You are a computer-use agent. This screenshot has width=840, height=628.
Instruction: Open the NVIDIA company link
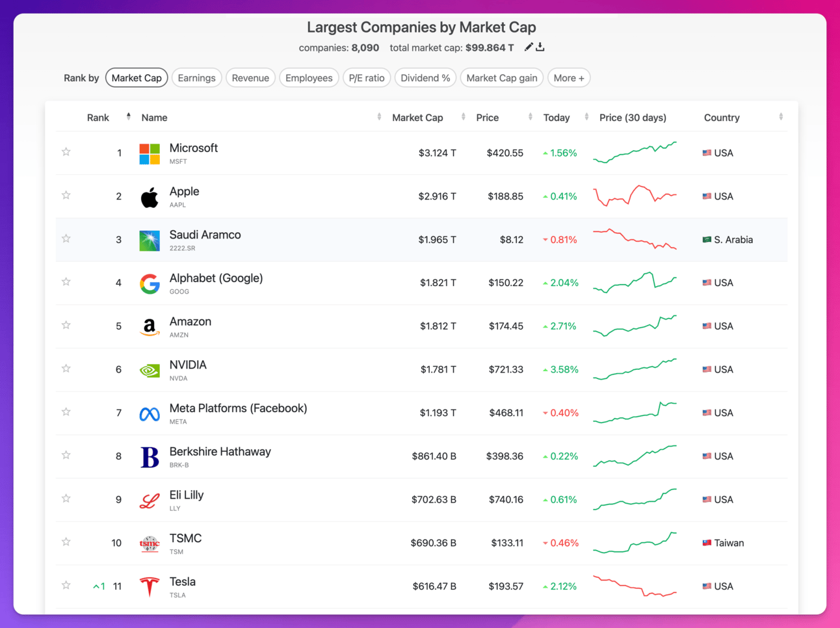tap(188, 365)
